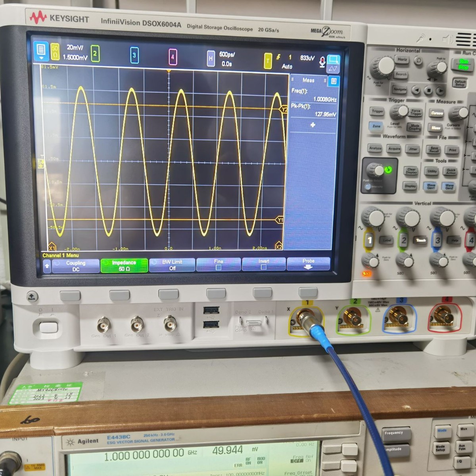Tap the green channel 2 badge on screen
The height and width of the screenshot is (476, 476).
[95, 53]
